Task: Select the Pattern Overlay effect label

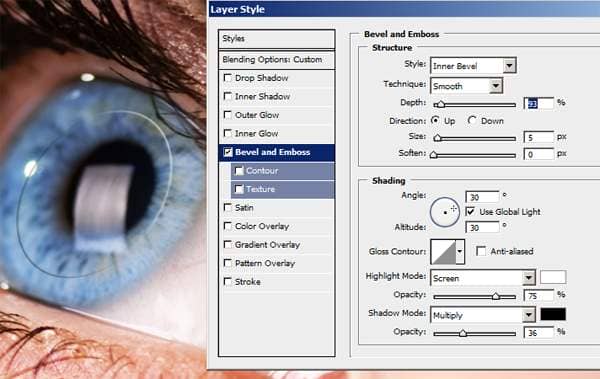Action: [265, 263]
